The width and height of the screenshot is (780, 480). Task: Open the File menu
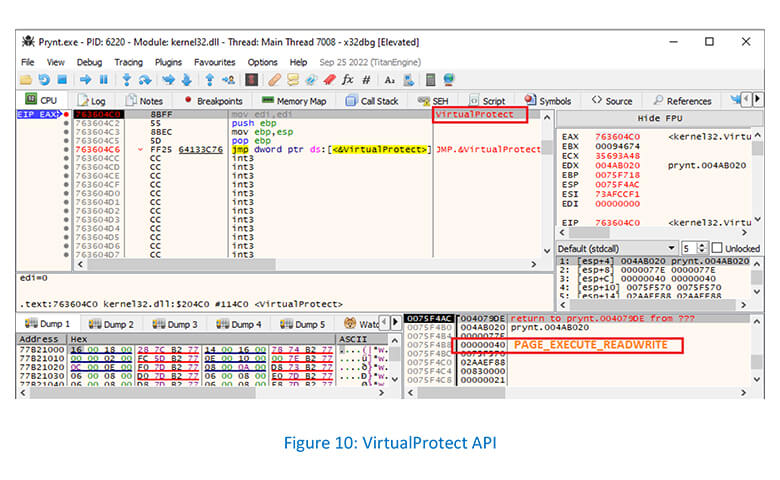28,62
